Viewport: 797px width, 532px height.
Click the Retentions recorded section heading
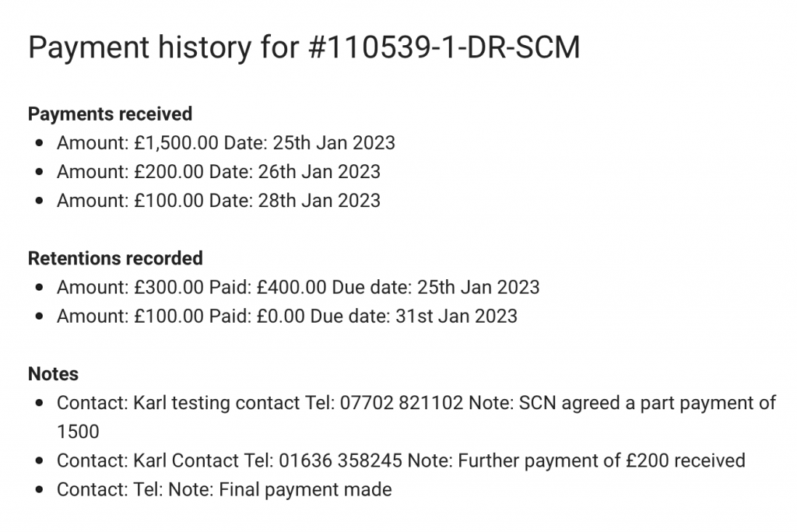click(x=115, y=258)
